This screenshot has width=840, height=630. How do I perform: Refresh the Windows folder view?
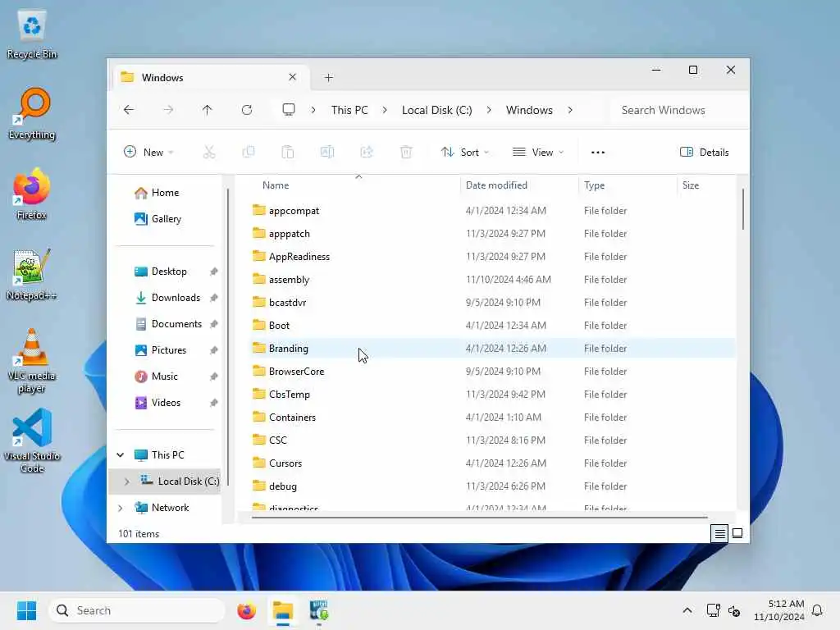point(247,110)
